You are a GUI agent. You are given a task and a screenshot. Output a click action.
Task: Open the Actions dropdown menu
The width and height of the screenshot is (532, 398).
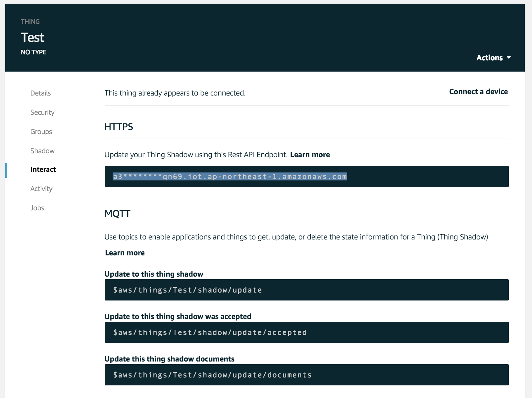[490, 58]
